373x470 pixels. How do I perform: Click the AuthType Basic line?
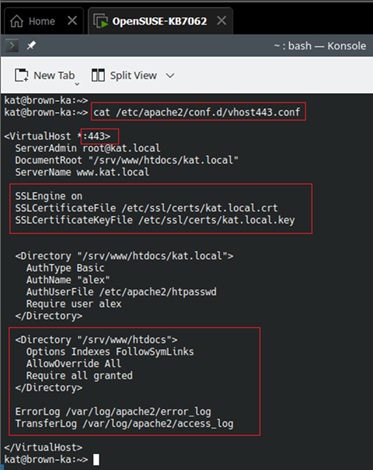pos(65,268)
